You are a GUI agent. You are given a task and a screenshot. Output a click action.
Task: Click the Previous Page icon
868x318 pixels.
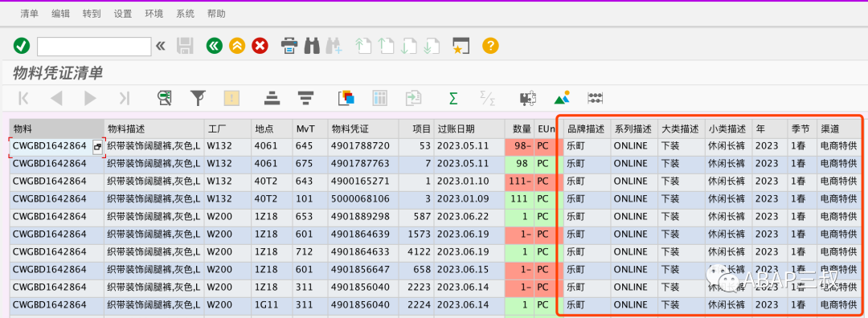coord(386,46)
